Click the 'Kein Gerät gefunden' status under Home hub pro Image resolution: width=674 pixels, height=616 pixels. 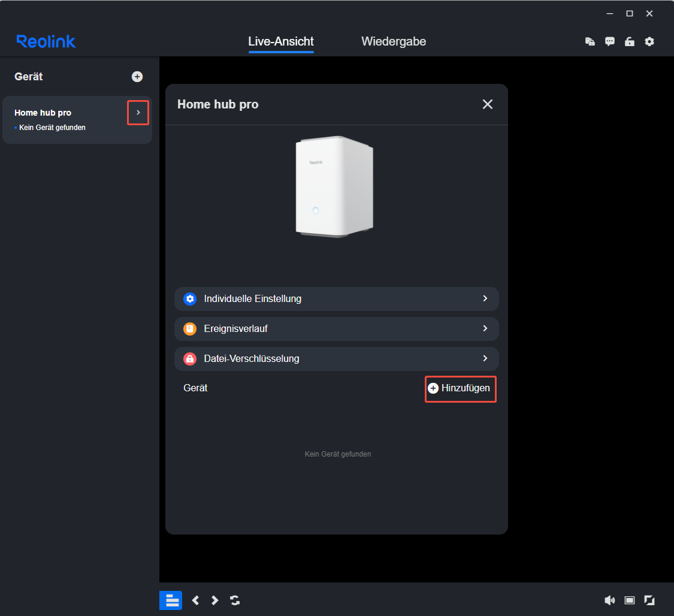[x=52, y=128]
